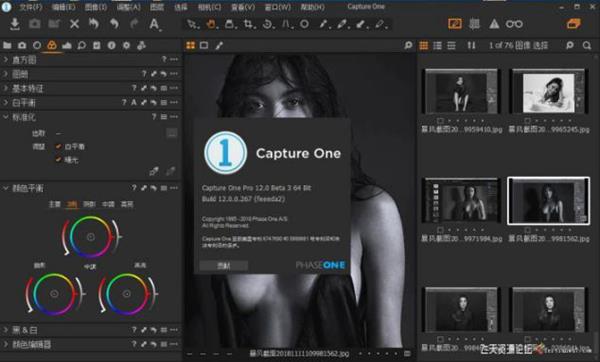600x362 pixels.
Task: Toggle the 曝光 checkbox under 标准化
Action: tap(58, 159)
